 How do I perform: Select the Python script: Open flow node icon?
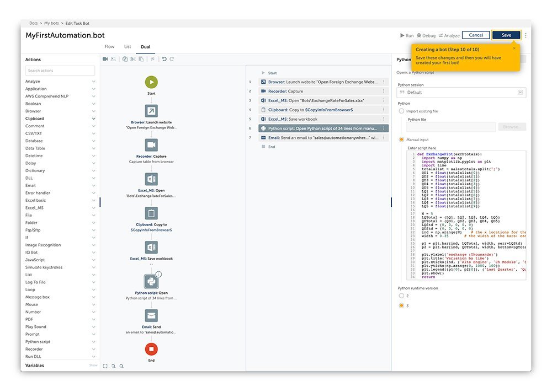pos(151,281)
